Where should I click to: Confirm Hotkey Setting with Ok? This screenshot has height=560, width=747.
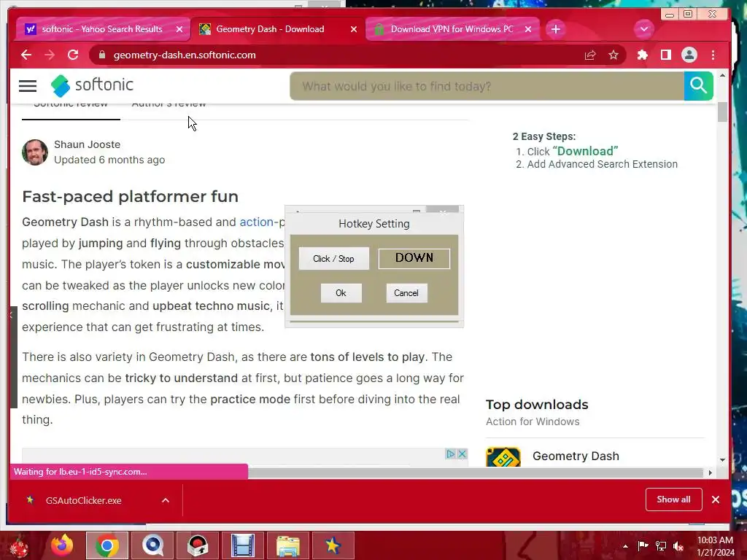coord(341,293)
